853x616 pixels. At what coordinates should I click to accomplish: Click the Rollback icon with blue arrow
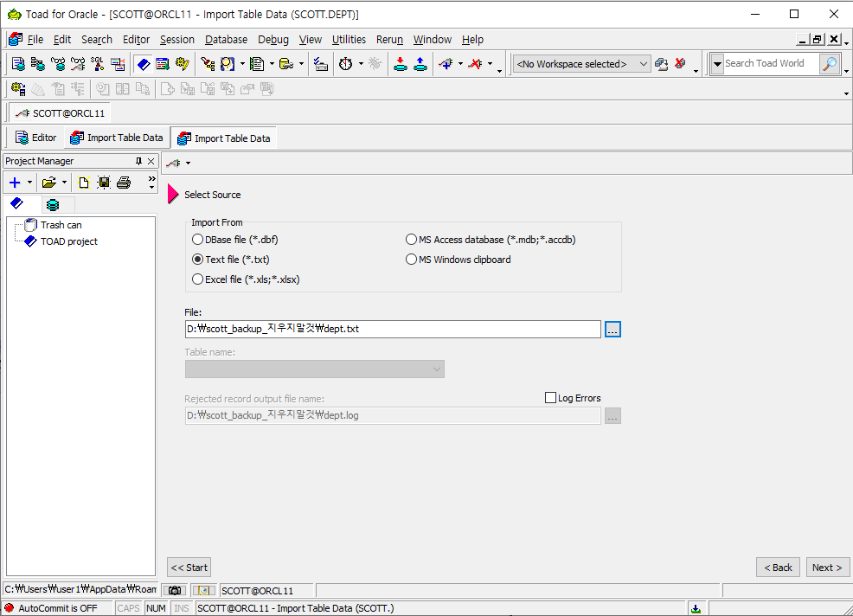[420, 64]
